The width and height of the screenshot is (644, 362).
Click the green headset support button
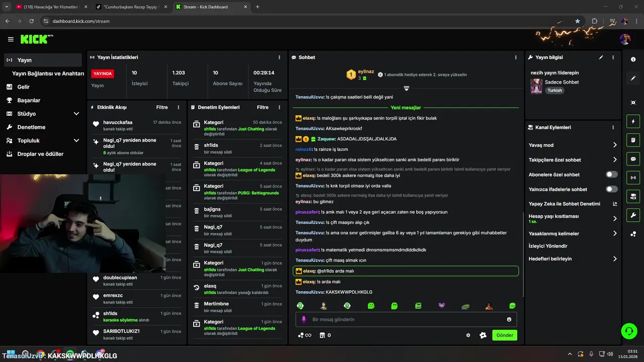[628, 331]
